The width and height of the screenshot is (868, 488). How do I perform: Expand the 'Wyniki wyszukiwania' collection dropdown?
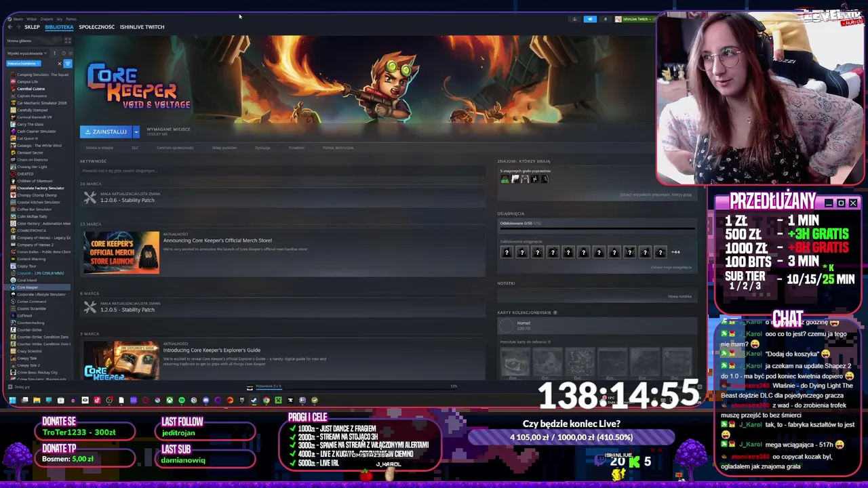click(26, 53)
